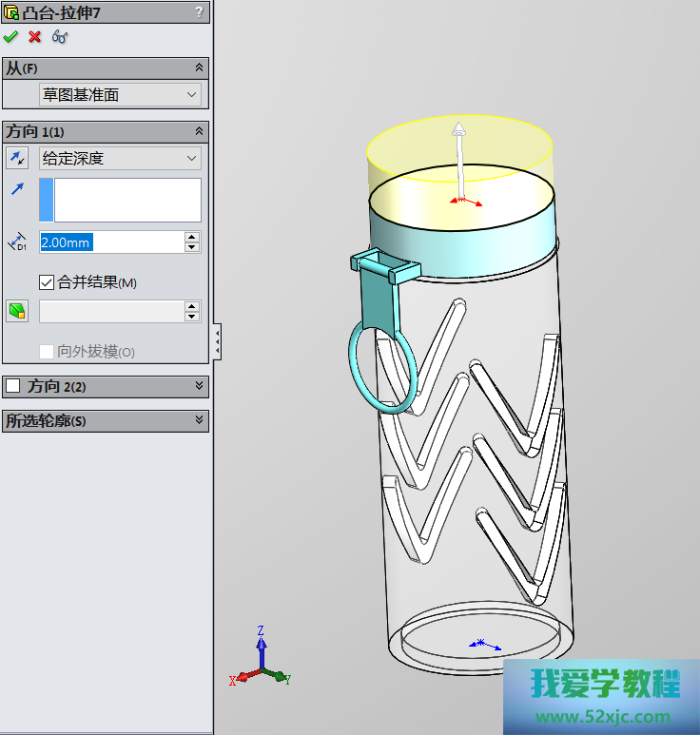Screen dimensions: 700x735
Task: Click the 2.00mm depth input field
Action: (109, 242)
